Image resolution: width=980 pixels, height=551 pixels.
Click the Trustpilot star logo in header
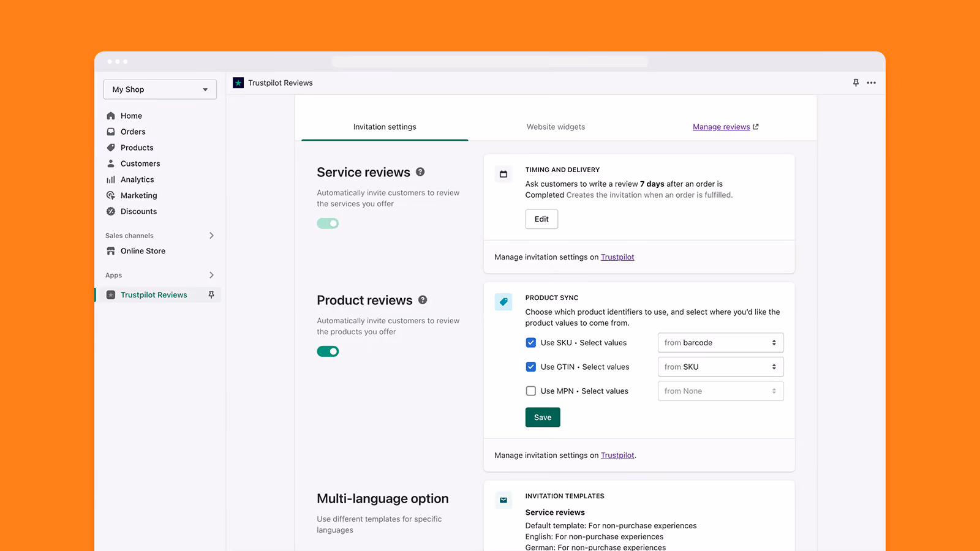(238, 83)
